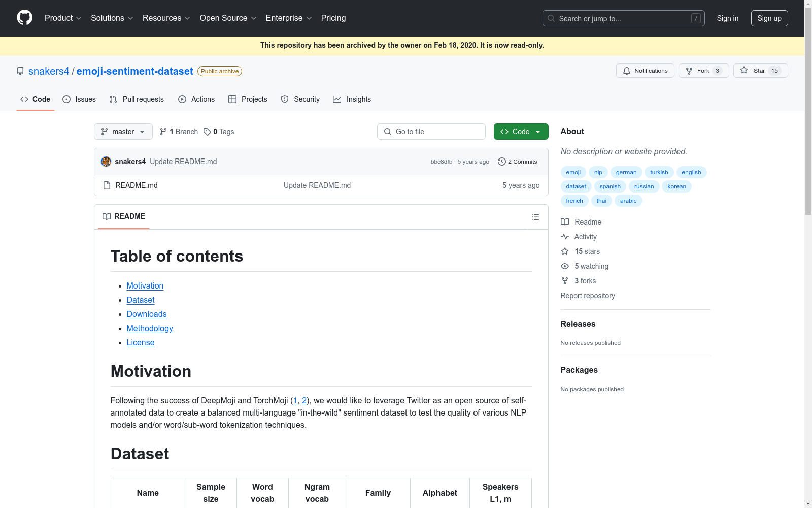Expand the Solutions menu
812x508 pixels.
tap(112, 18)
